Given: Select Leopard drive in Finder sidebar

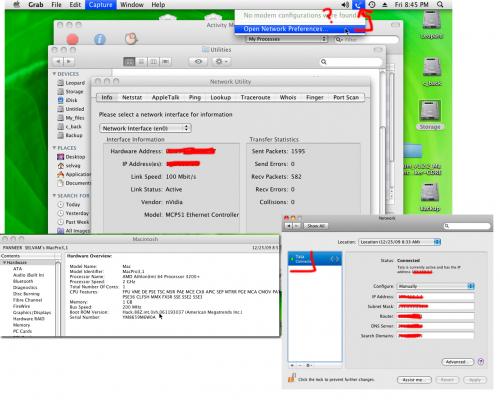Looking at the screenshot, I should pos(71,83).
